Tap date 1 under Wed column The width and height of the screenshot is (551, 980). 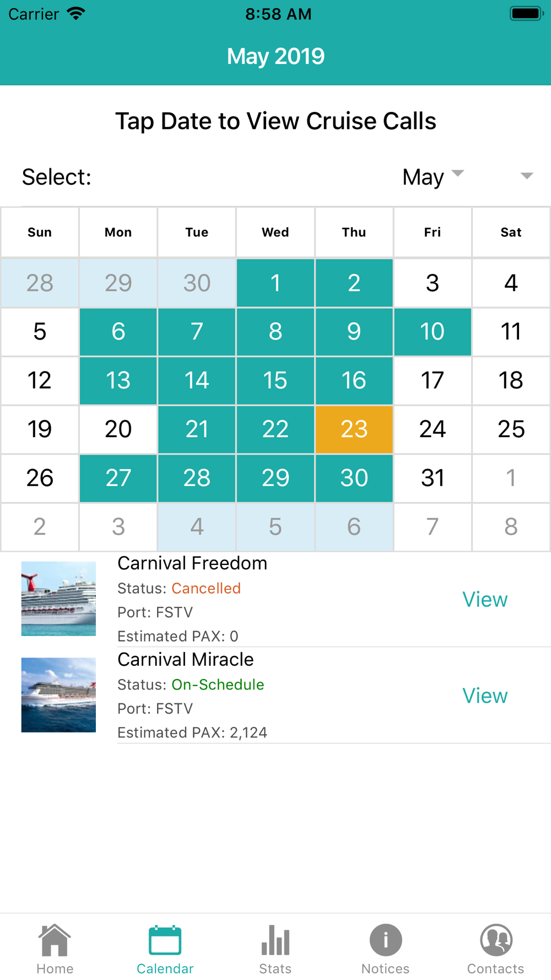point(275,283)
